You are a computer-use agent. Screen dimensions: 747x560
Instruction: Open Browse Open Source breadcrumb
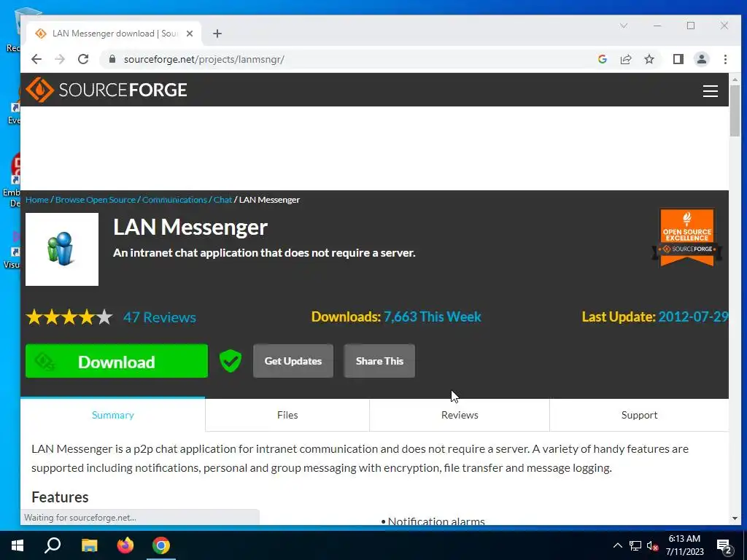click(x=96, y=200)
